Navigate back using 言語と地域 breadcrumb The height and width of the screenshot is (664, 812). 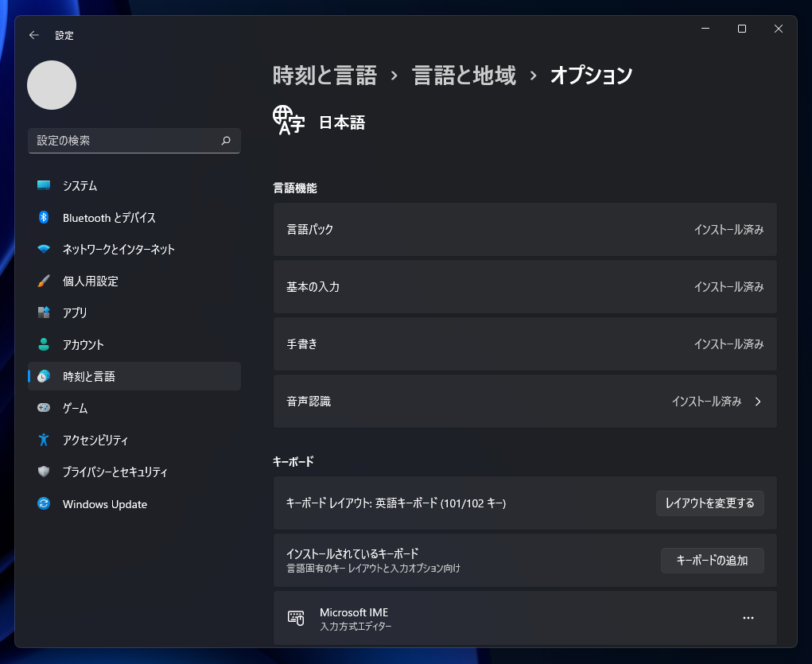click(463, 75)
